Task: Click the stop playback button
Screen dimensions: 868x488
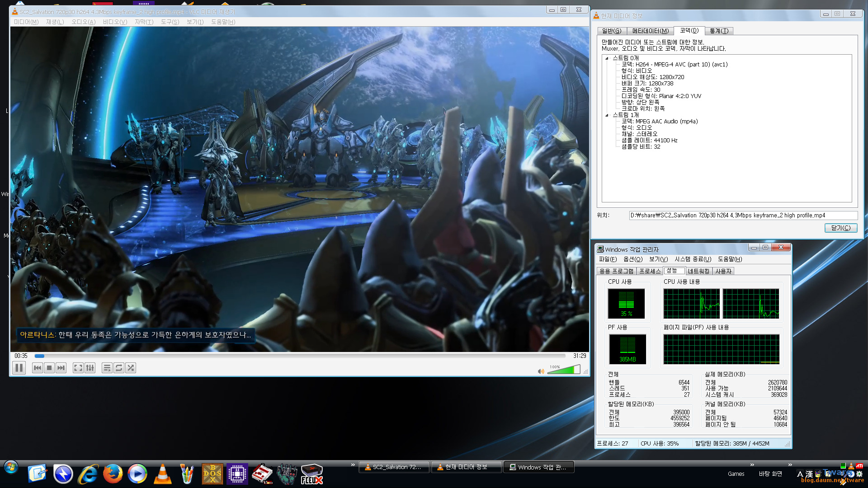Action: click(x=49, y=368)
